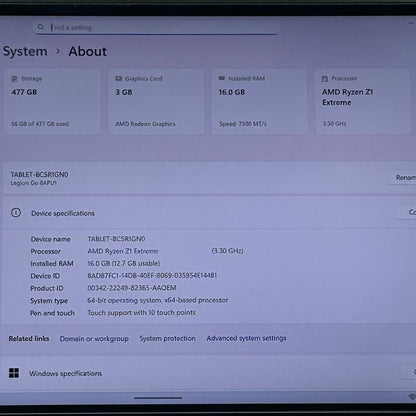The width and height of the screenshot is (416, 416).
Task: Click the Device specifications info icon
Action: pyautogui.click(x=16, y=213)
